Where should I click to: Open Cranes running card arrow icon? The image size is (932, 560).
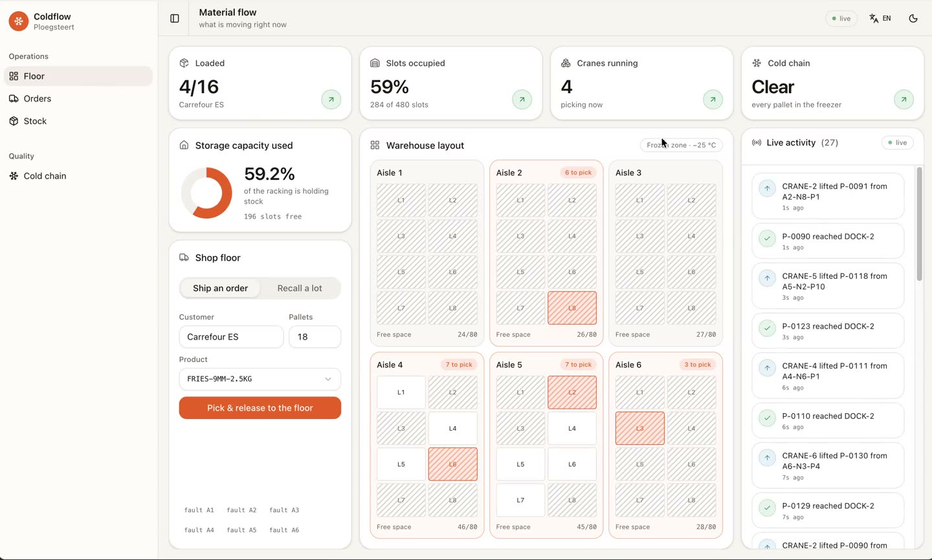coord(713,100)
